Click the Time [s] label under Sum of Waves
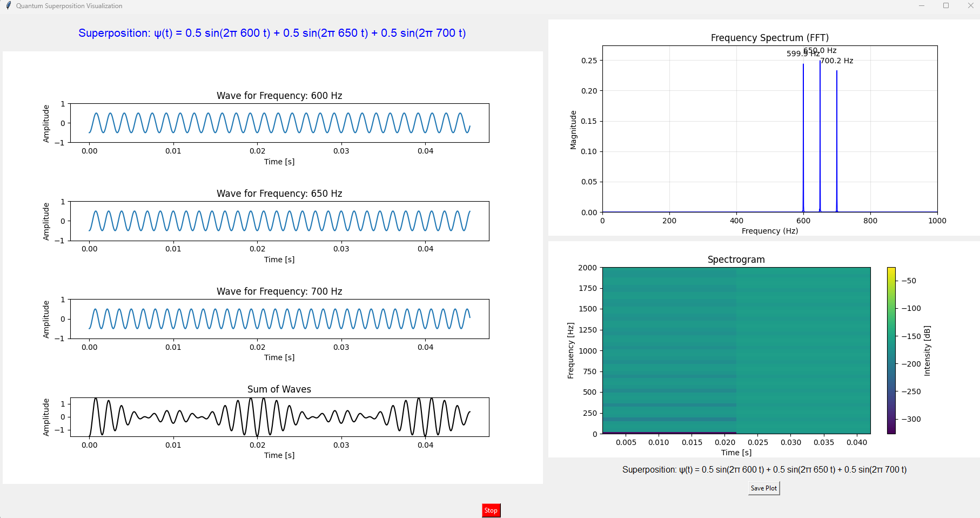 (x=278, y=455)
